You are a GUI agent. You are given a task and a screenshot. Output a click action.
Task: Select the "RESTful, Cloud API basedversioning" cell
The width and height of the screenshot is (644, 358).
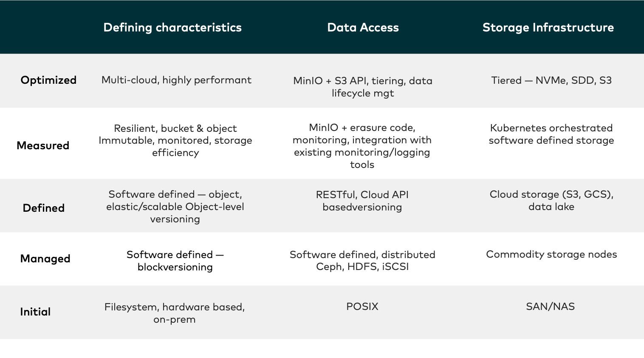pyautogui.click(x=362, y=201)
